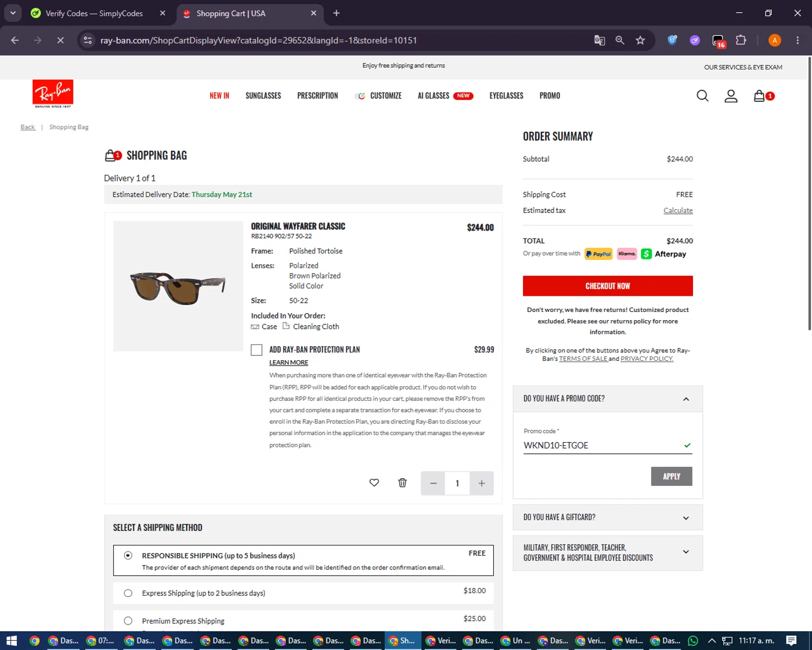
Task: Open Our Services & Eye Exam link
Action: tap(743, 67)
